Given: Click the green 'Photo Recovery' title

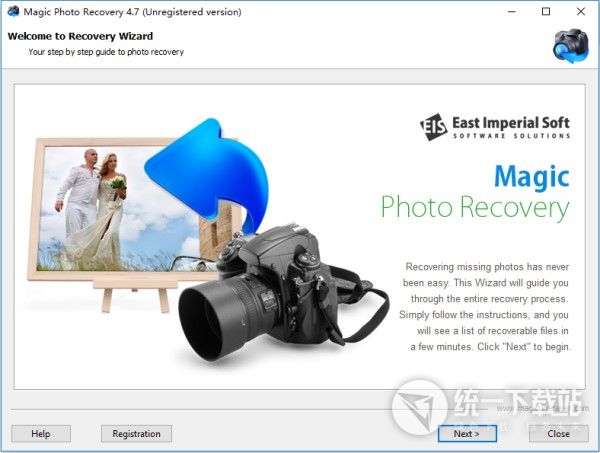Looking at the screenshot, I should [475, 207].
